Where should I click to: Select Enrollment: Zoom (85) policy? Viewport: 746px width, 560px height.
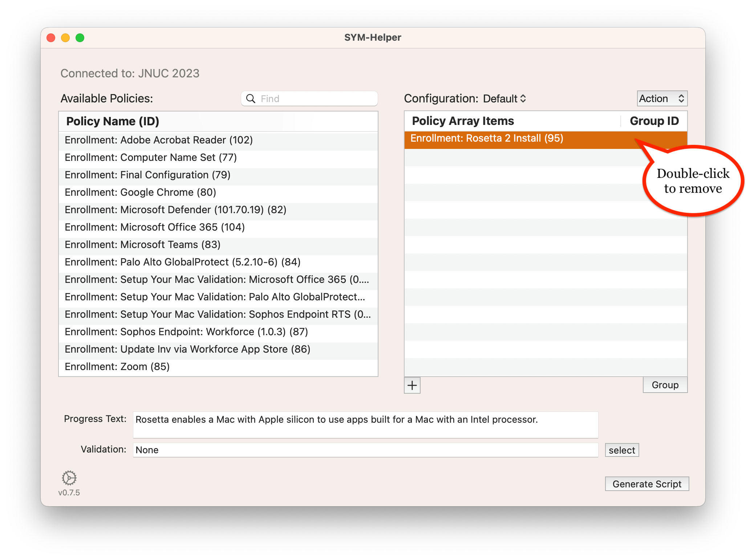point(117,367)
